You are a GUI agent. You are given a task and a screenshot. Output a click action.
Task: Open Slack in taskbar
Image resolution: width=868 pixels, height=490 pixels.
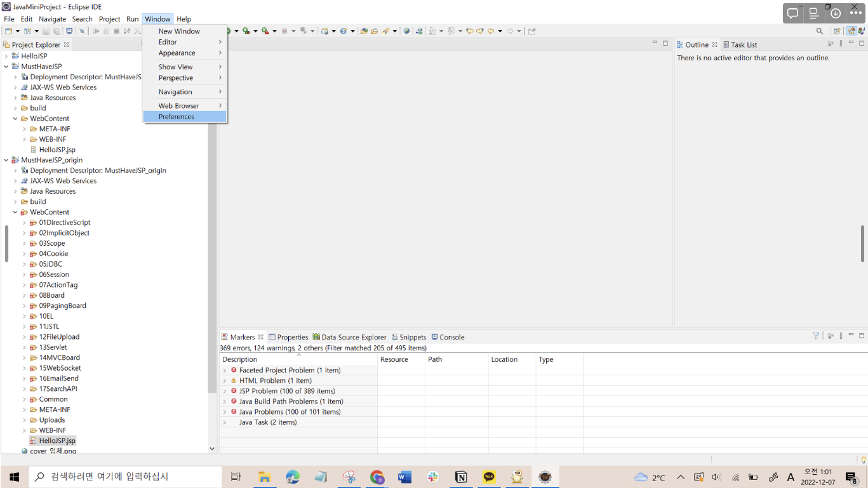click(x=433, y=477)
